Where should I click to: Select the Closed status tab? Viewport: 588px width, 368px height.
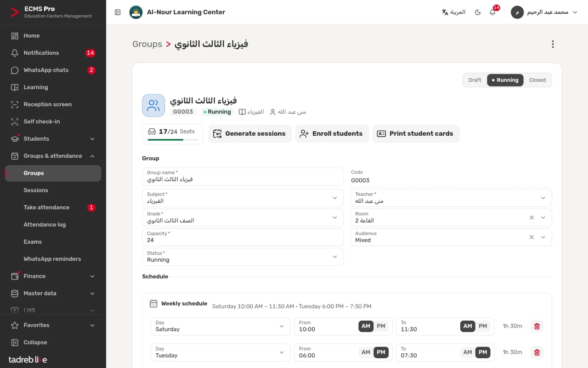pyautogui.click(x=537, y=80)
